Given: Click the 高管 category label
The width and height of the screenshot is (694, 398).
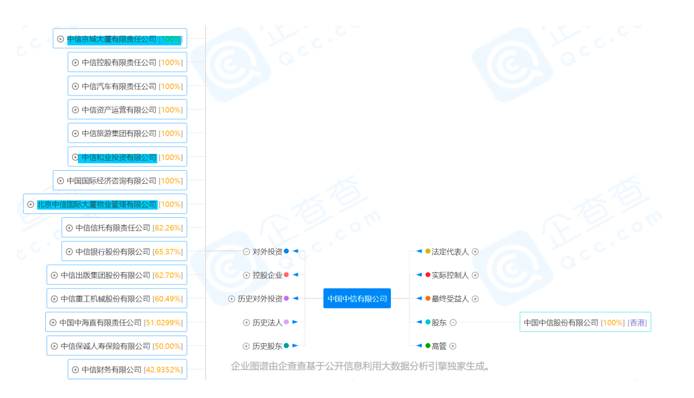Looking at the screenshot, I should coord(439,346).
